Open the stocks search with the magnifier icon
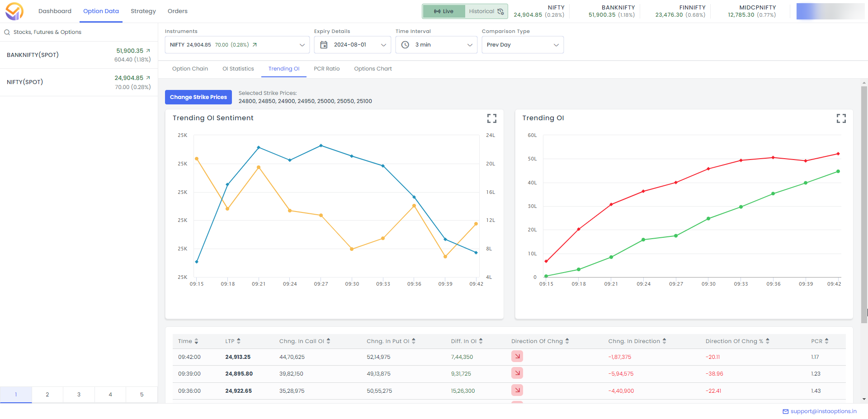The height and width of the screenshot is (419, 868). coord(6,32)
